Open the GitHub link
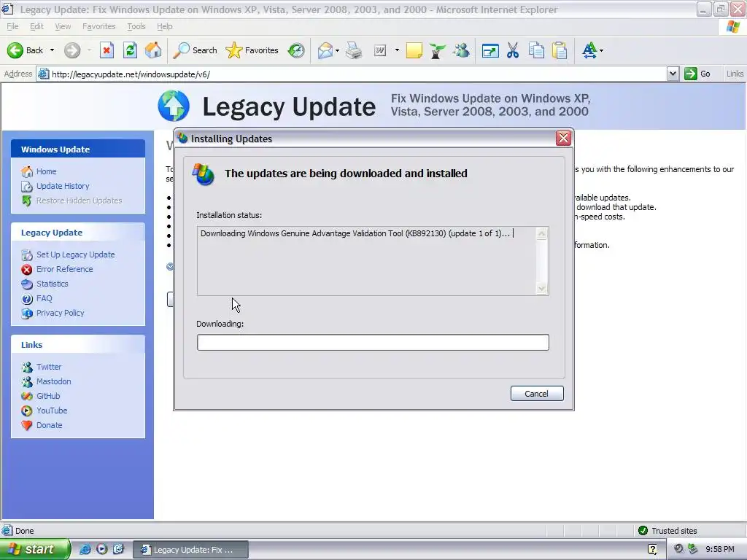 click(x=48, y=396)
